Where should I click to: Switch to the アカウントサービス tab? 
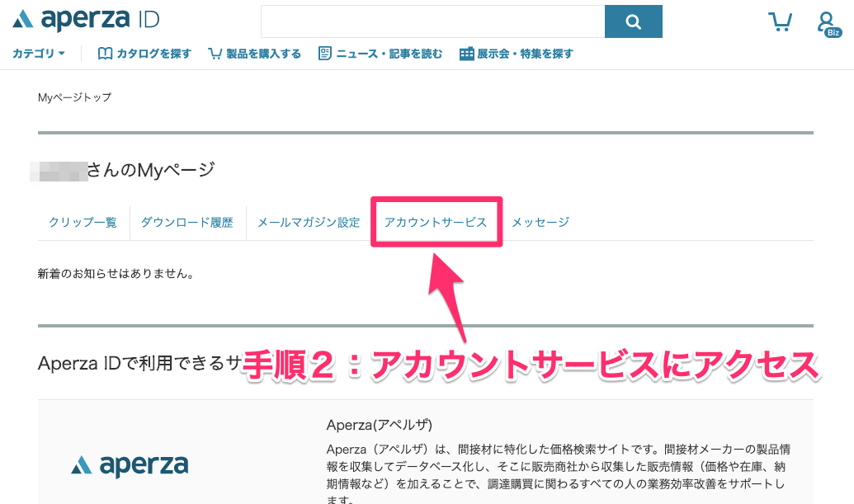(x=436, y=221)
